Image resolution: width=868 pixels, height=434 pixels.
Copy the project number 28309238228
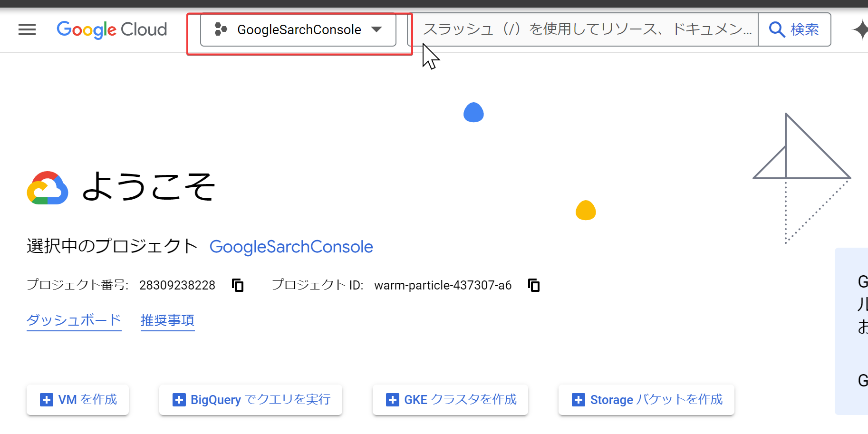[238, 285]
